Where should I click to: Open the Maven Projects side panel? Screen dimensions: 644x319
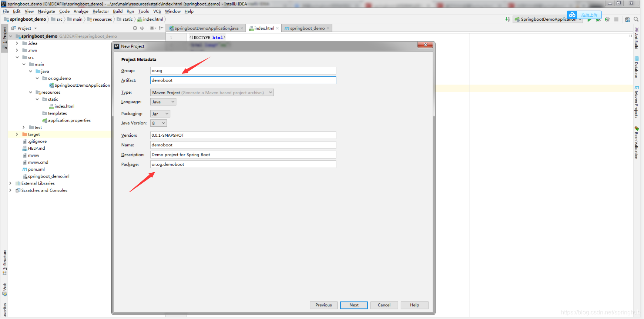[x=637, y=102]
